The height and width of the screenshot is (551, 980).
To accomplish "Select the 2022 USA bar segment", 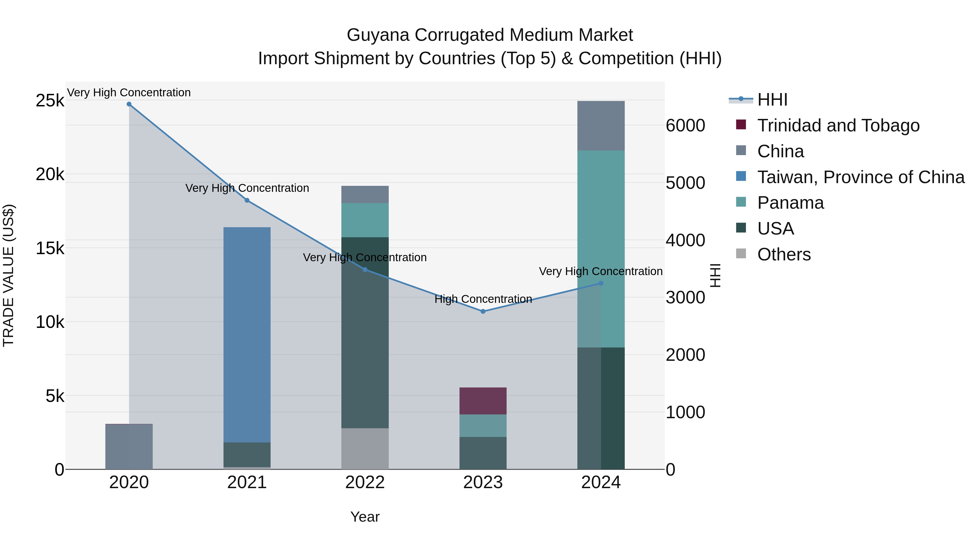I will tap(365, 333).
